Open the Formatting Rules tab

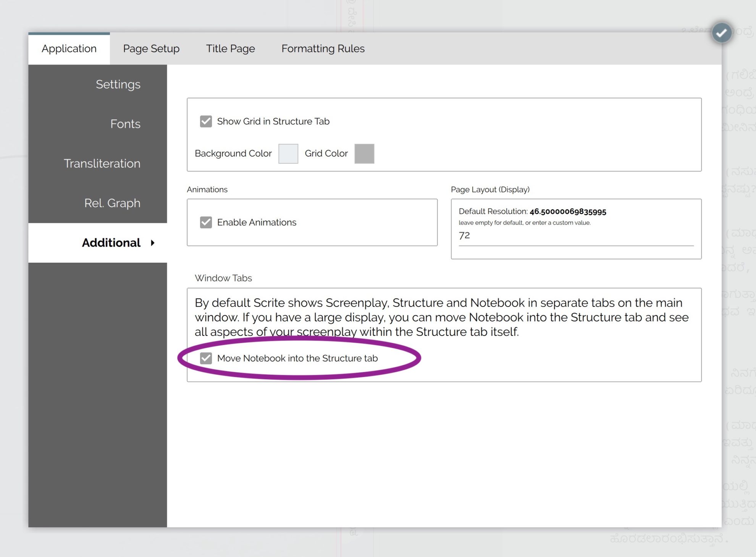click(323, 49)
